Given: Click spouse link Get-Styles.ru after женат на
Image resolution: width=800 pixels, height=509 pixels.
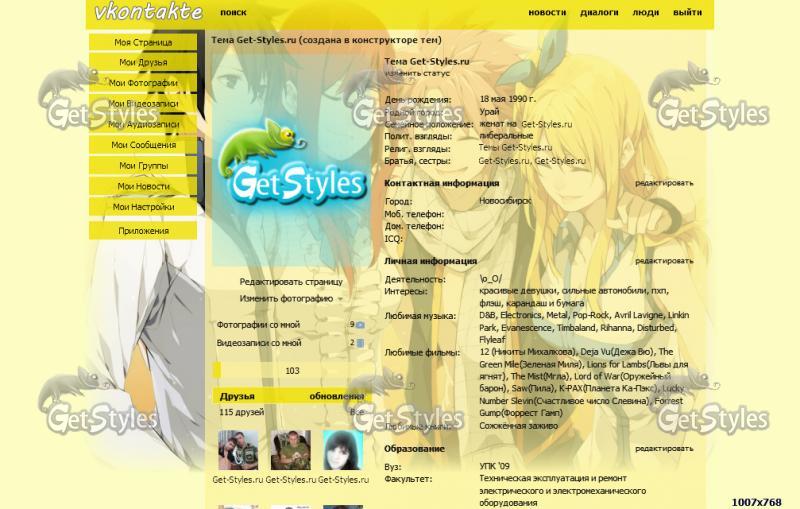Looking at the screenshot, I should coord(546,124).
